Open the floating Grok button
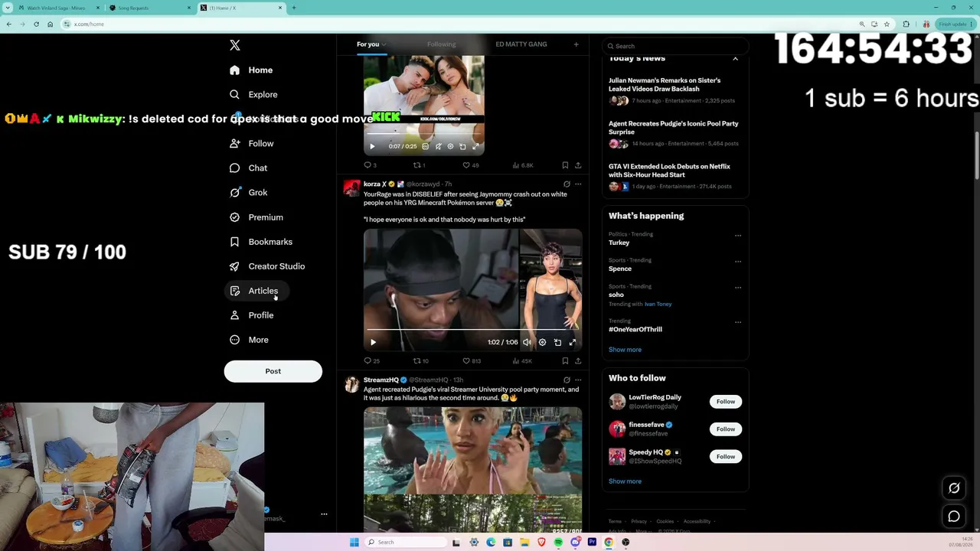Viewport: 980px width, 551px height. pos(954,488)
